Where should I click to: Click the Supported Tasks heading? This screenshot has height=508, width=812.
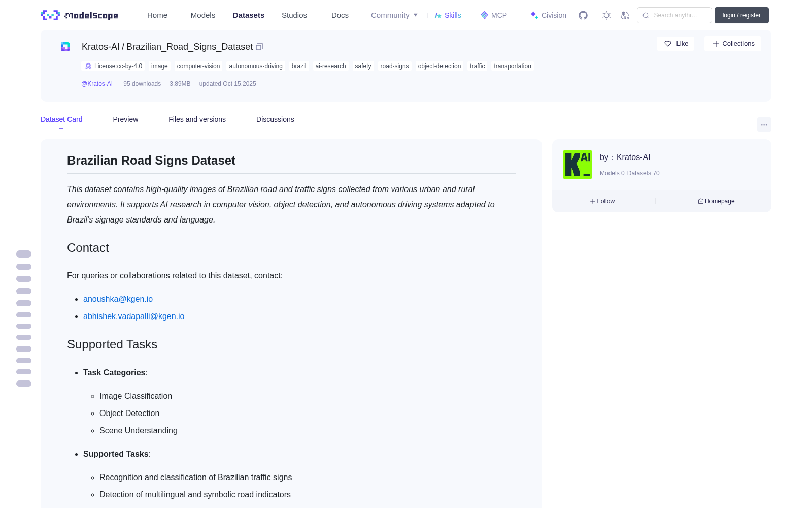[x=112, y=344]
